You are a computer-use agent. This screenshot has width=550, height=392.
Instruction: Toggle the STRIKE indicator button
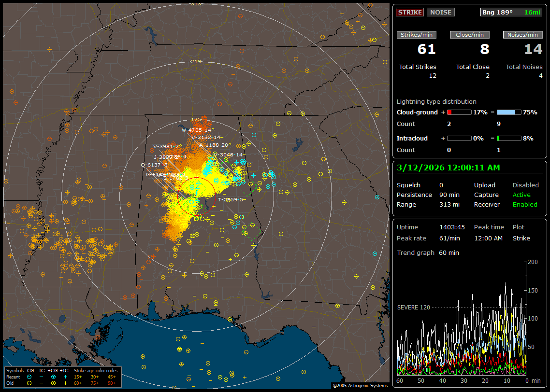[x=410, y=12]
